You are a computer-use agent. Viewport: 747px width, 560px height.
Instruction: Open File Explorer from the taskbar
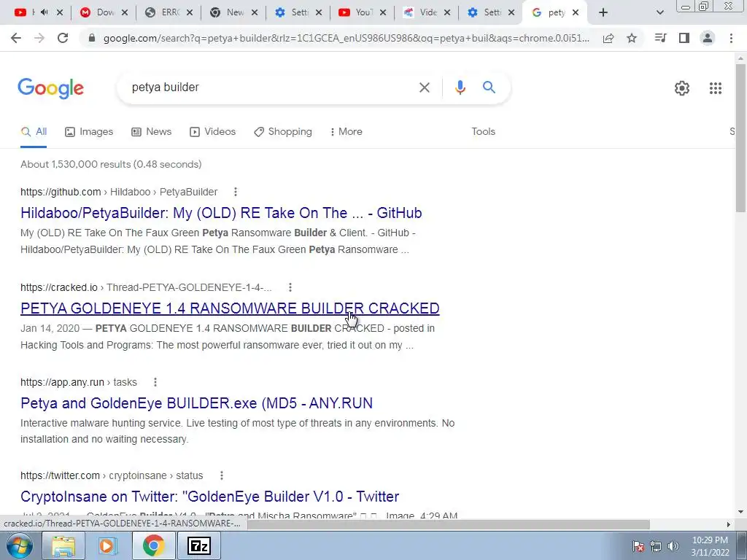63,545
